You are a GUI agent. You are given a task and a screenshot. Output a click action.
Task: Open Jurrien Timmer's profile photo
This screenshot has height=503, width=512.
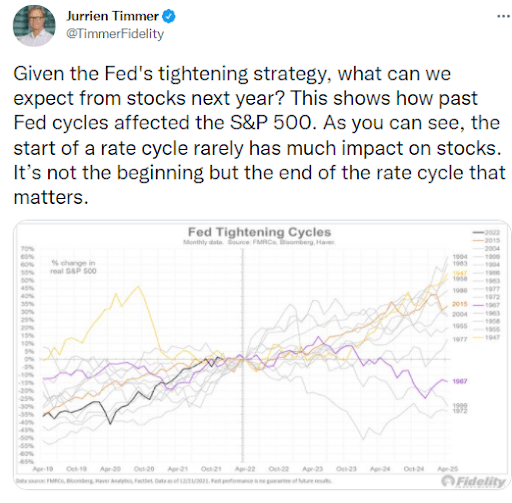[x=34, y=25]
